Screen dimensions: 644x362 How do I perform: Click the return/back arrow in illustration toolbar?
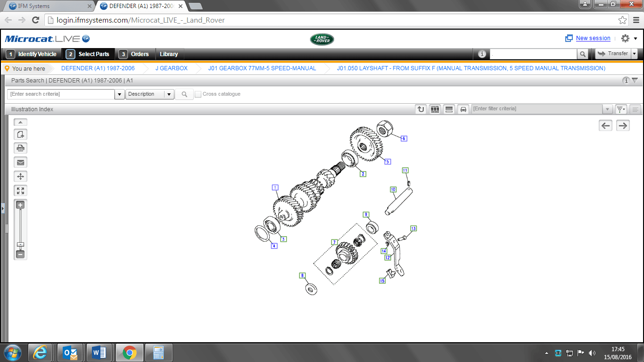click(x=421, y=109)
